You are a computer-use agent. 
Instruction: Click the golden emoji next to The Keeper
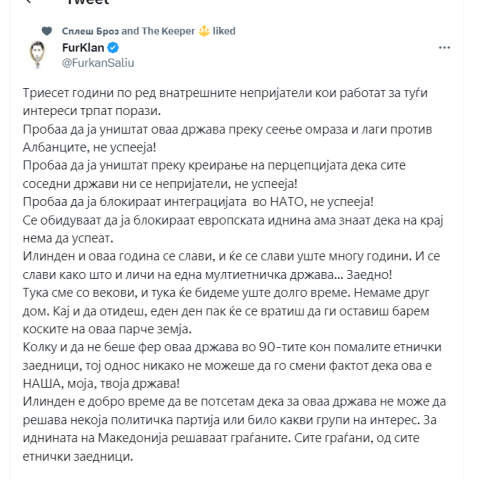click(x=204, y=31)
